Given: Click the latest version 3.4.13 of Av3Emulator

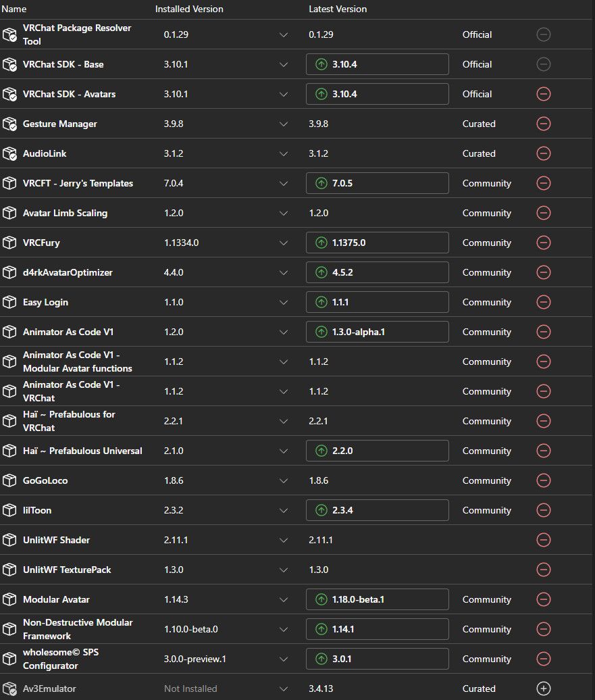Looking at the screenshot, I should click(321, 689).
